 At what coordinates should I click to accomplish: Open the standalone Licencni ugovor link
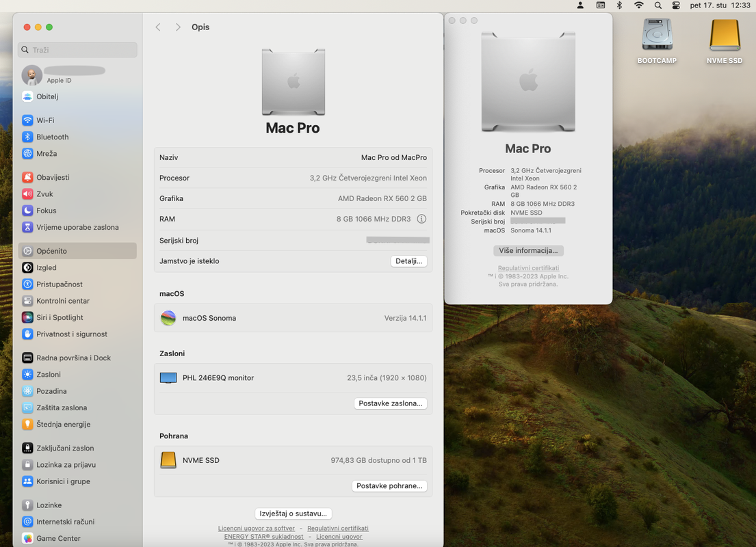pos(339,536)
